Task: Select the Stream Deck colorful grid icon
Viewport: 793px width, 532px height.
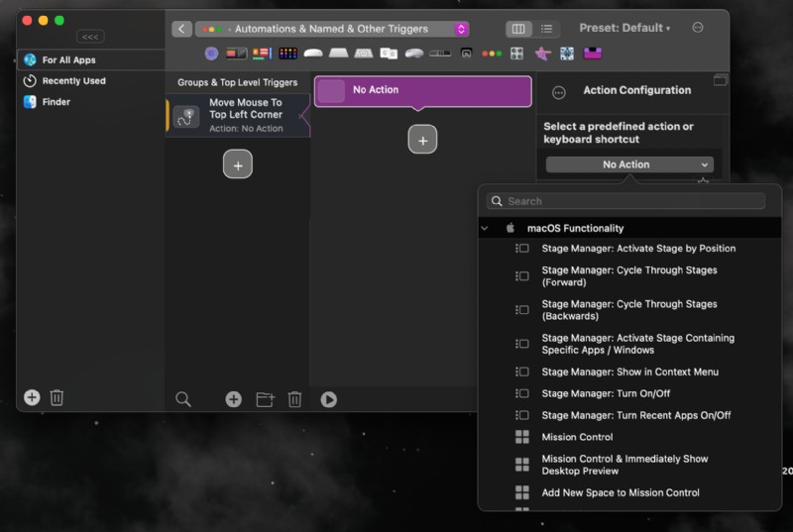Action: (287, 53)
